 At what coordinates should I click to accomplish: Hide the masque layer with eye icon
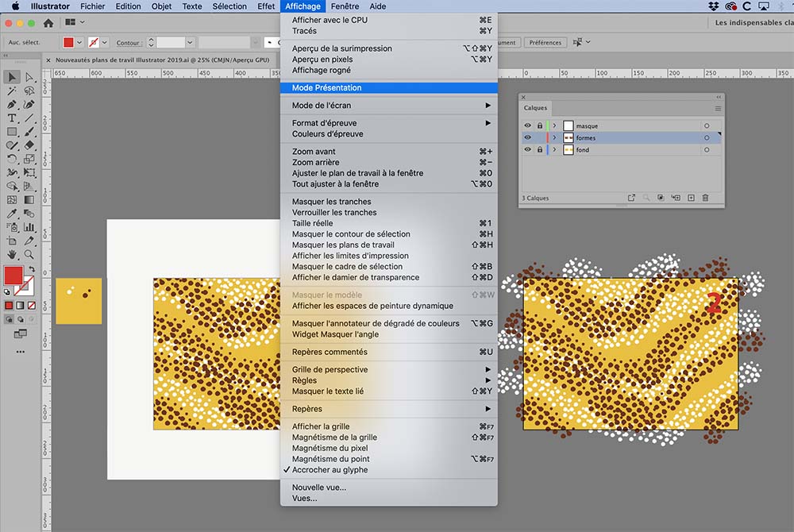[527, 126]
